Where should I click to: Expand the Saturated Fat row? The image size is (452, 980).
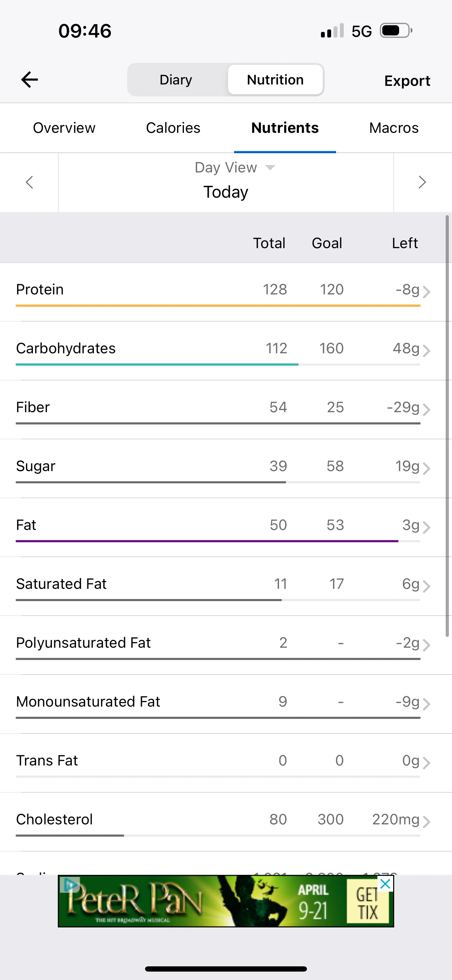click(226, 586)
